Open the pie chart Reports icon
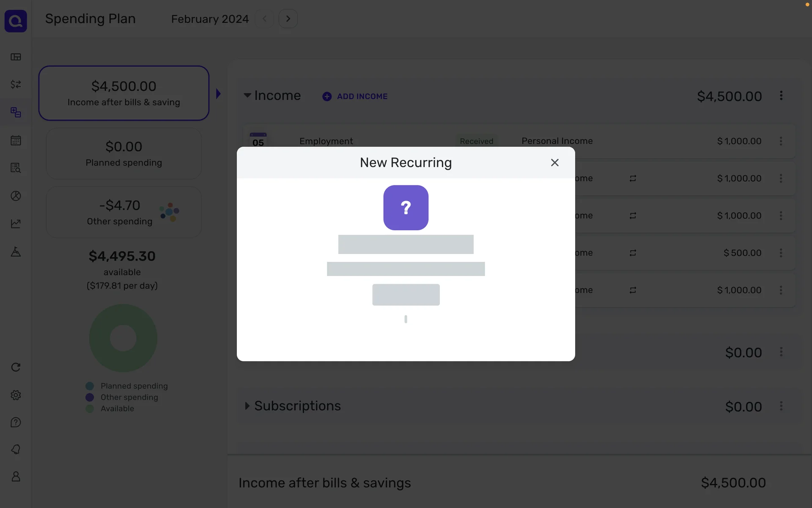The image size is (812, 508). coord(16,196)
